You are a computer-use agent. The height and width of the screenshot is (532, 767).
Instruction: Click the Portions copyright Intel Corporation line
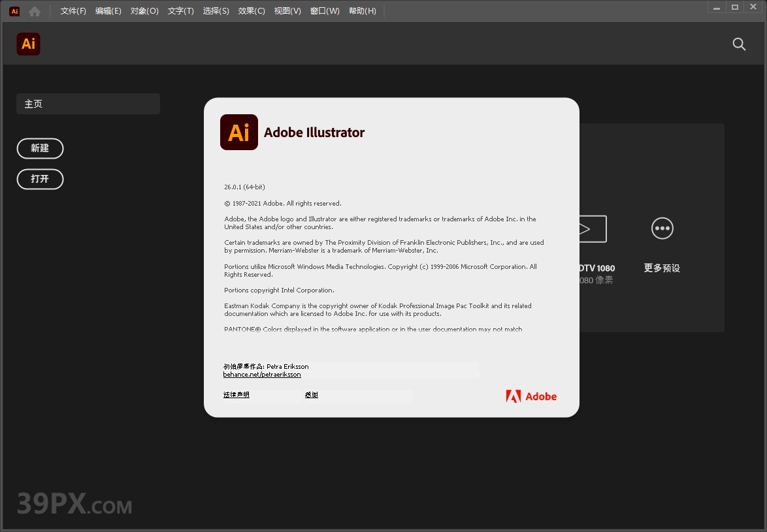(x=280, y=290)
